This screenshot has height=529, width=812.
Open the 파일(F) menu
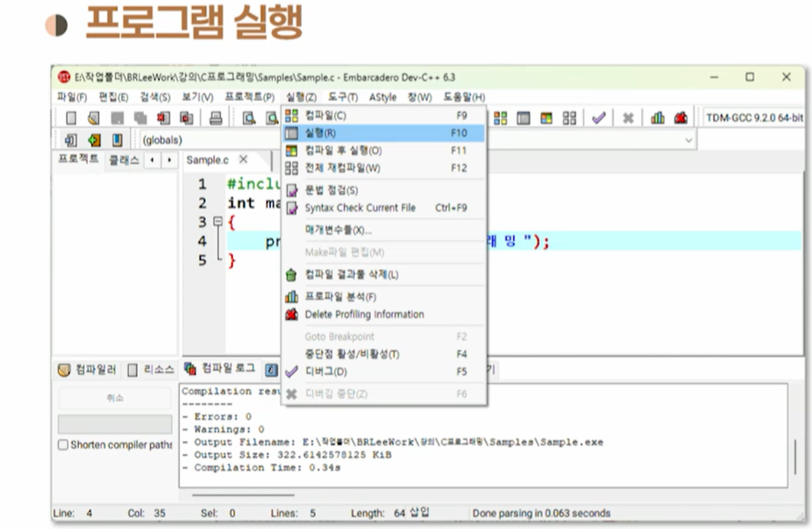click(72, 97)
